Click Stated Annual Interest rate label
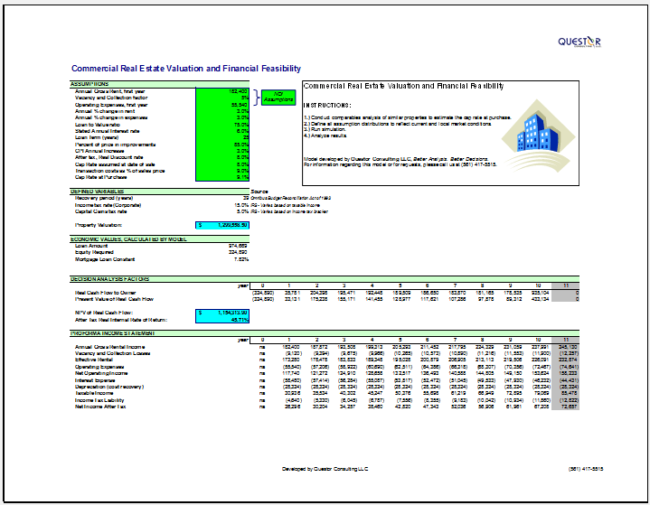 click(107, 131)
